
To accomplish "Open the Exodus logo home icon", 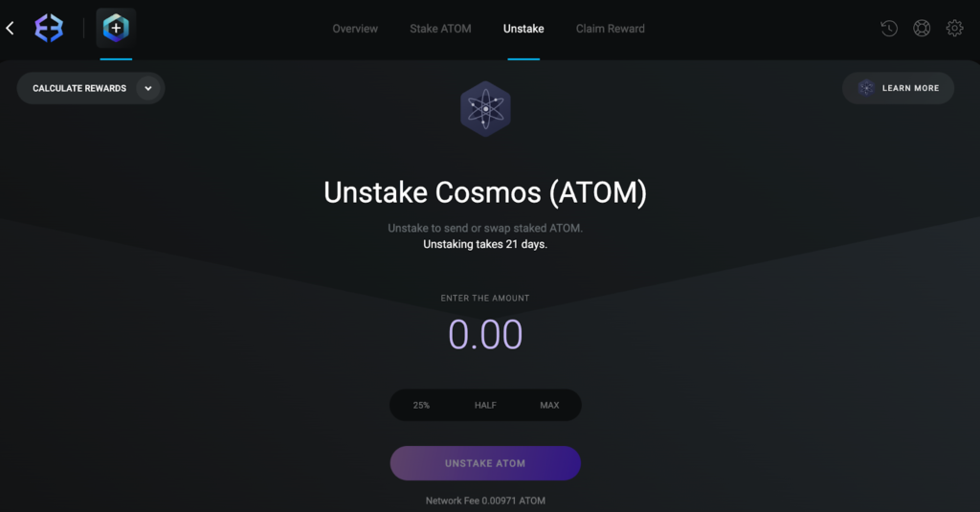I will tap(49, 28).
